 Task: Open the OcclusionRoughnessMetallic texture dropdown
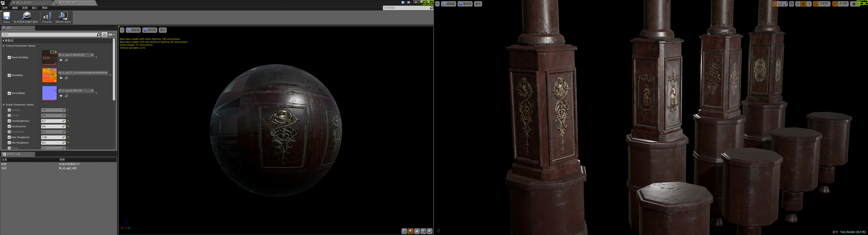[83, 73]
